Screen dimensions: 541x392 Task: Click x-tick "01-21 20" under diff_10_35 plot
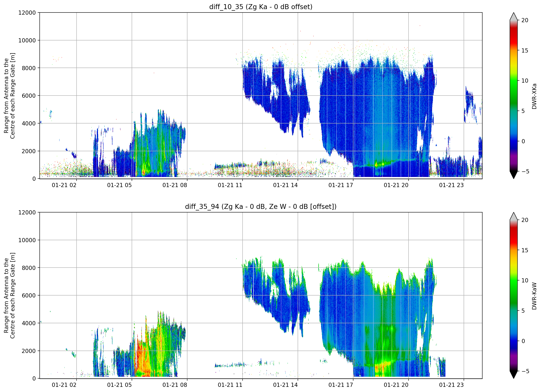click(x=396, y=185)
